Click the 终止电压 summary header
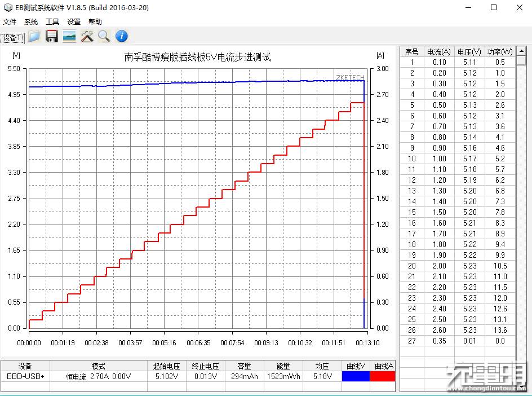Image resolution: width=532 pixels, height=396 pixels. [x=205, y=366]
